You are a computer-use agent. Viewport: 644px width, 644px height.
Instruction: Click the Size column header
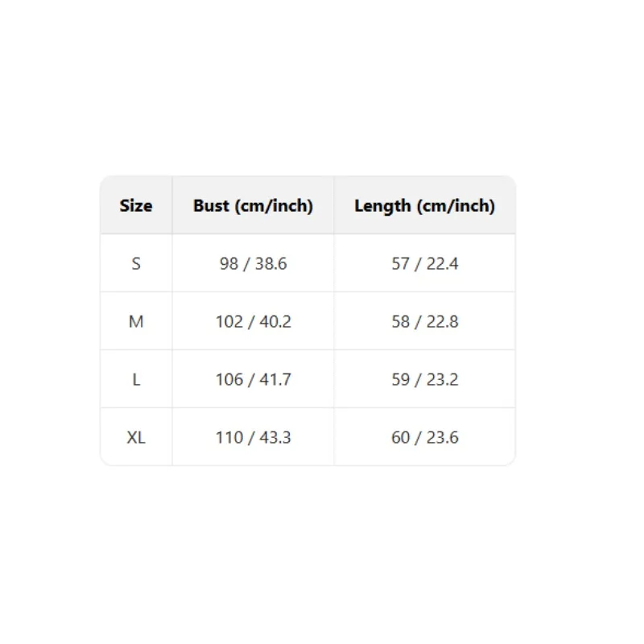tap(136, 205)
